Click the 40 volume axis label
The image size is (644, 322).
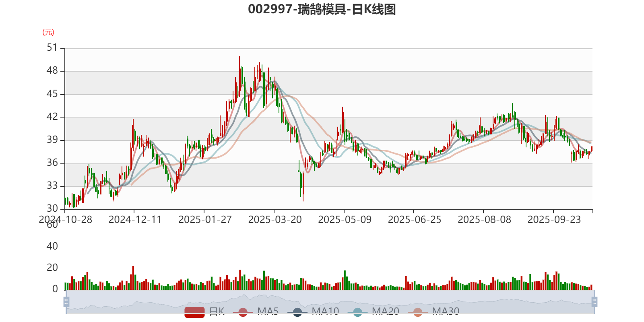[x=52, y=246]
